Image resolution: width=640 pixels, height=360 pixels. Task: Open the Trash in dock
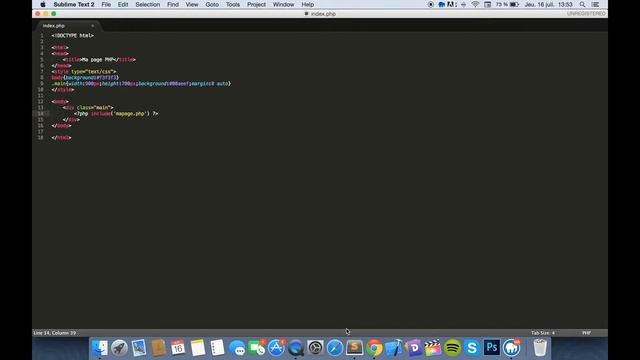[540, 348]
